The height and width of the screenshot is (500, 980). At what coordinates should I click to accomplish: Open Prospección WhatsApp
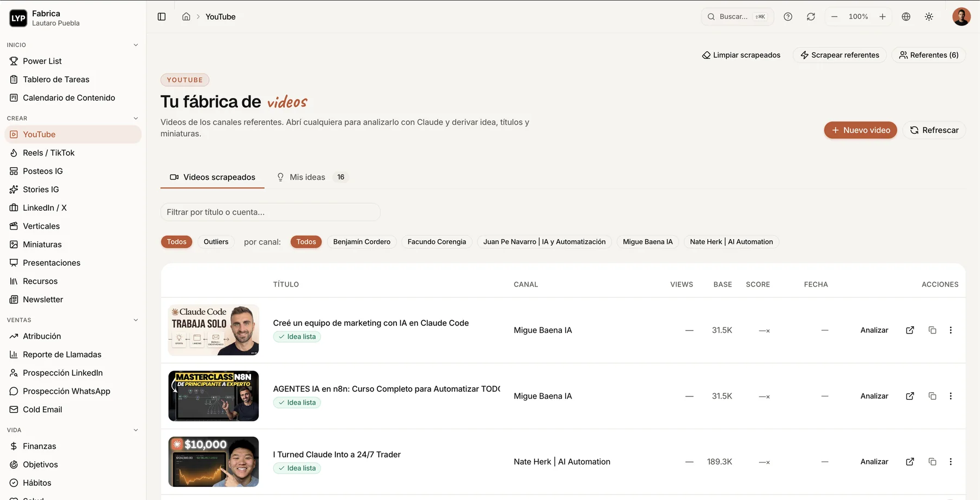tap(73, 391)
